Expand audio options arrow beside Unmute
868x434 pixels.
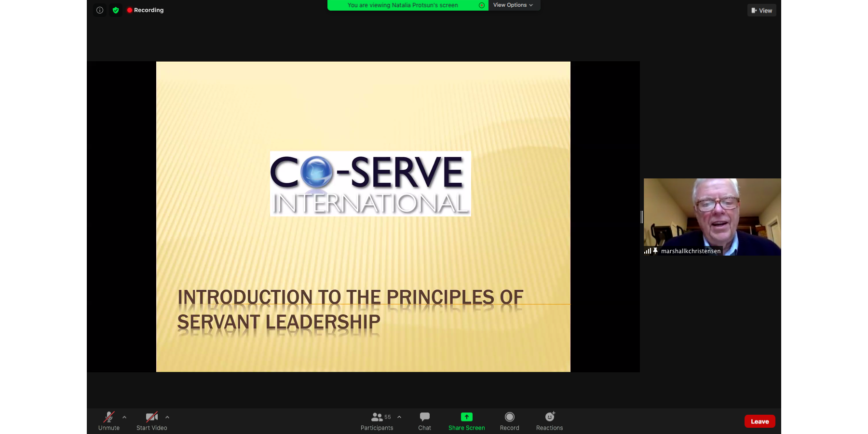click(124, 417)
